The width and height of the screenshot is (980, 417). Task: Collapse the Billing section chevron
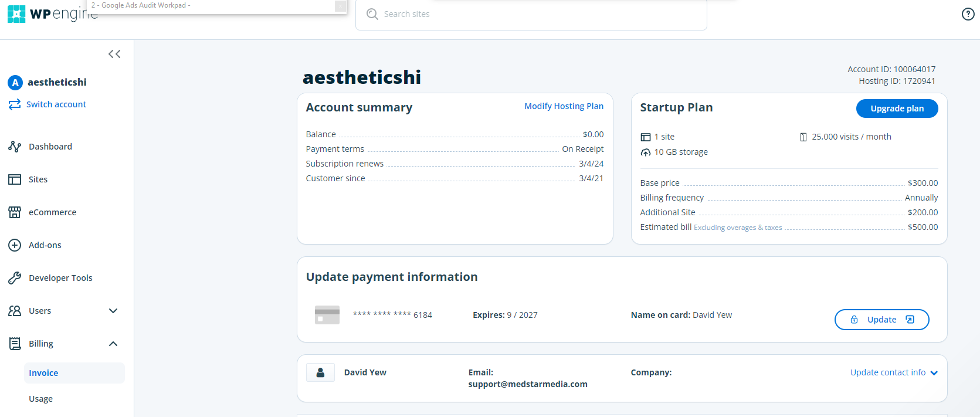pyautogui.click(x=113, y=344)
